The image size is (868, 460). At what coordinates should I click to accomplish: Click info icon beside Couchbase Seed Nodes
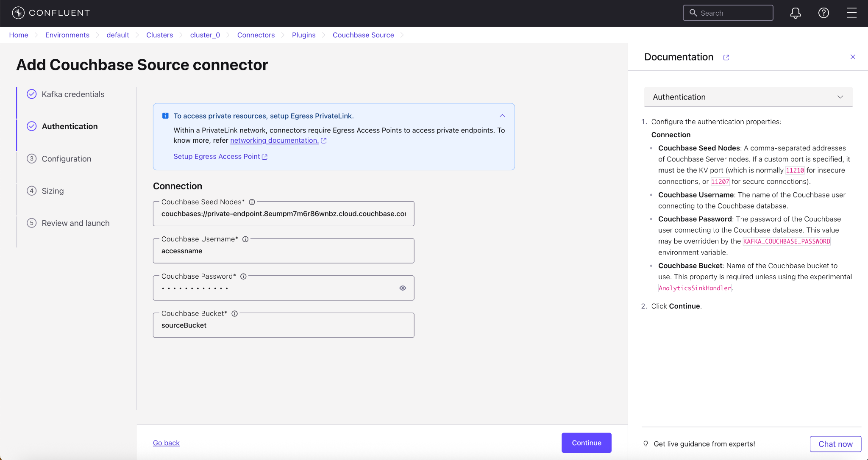pos(252,202)
